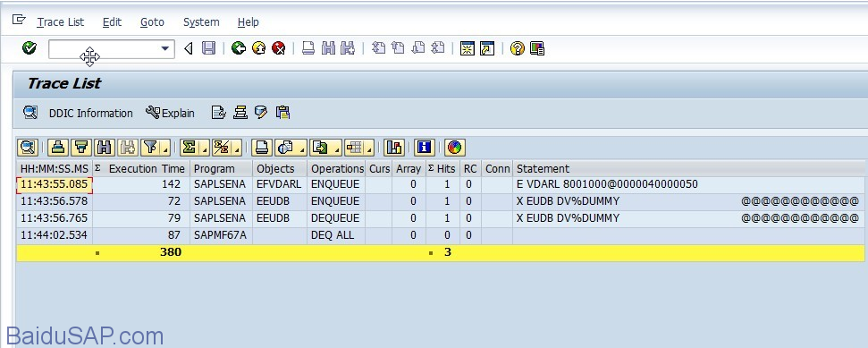
Task: Click the Find Next icon in the top toolbar
Action: point(348,48)
